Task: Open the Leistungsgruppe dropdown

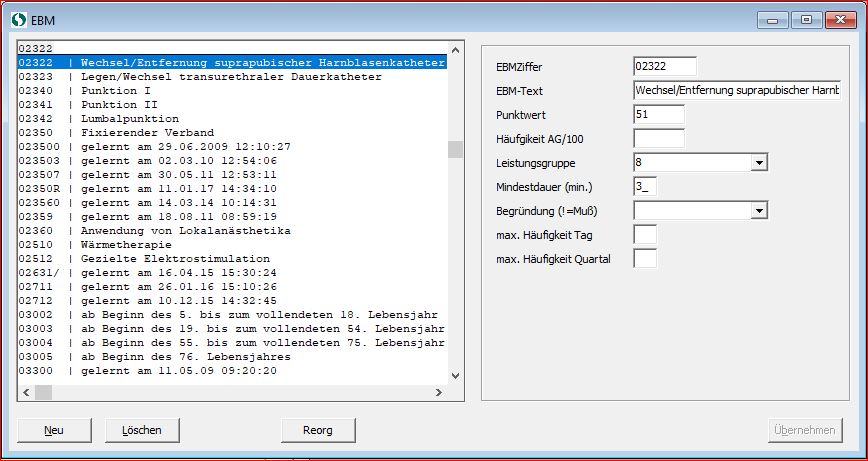Action: coord(759,162)
